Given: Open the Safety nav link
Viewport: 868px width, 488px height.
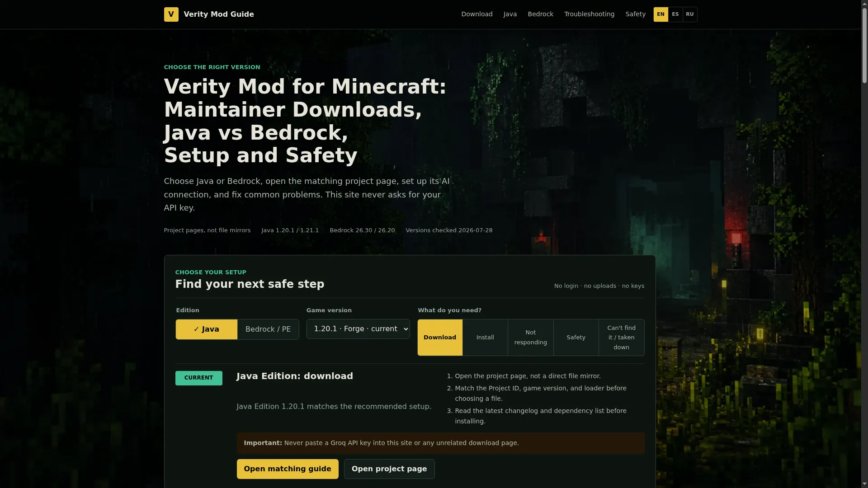Looking at the screenshot, I should pyautogui.click(x=635, y=14).
